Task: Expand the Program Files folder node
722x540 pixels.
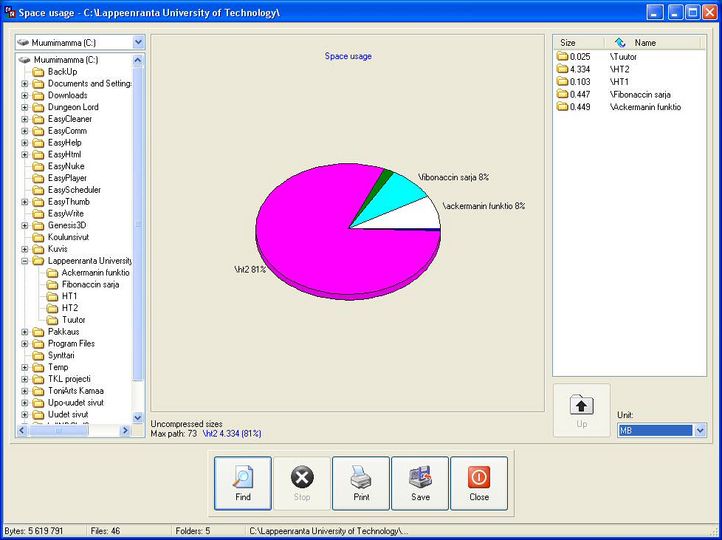Action: point(25,344)
